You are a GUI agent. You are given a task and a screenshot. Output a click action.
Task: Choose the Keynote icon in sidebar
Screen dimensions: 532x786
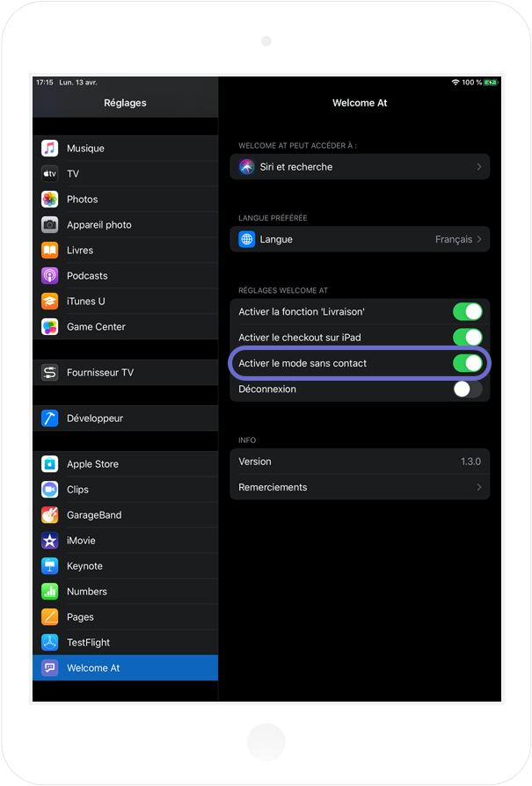point(49,566)
